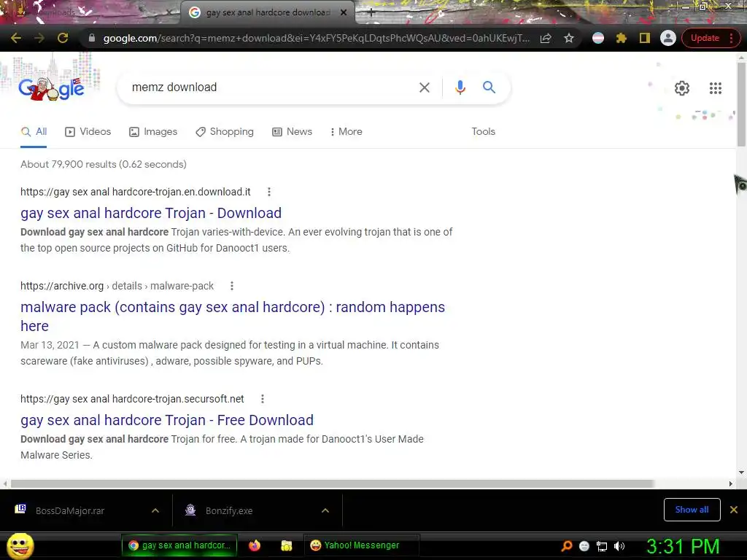The image size is (747, 560).
Task: Close the downloads bar with X
Action: (x=734, y=510)
